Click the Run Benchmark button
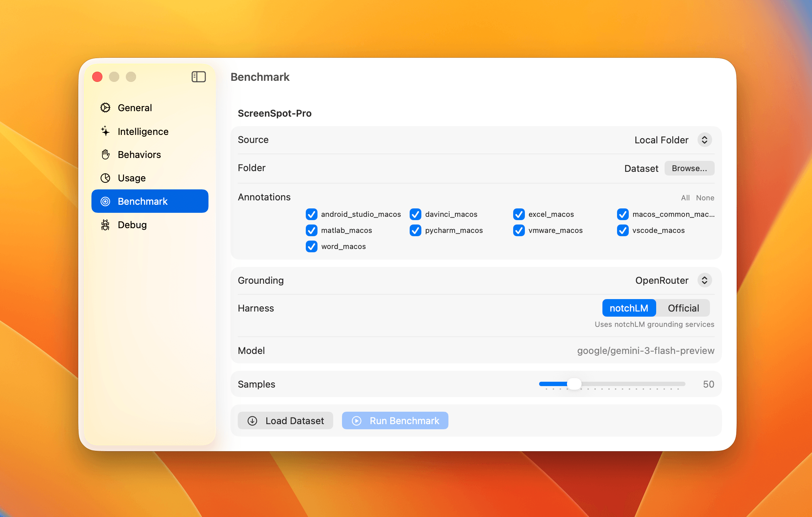The height and width of the screenshot is (517, 812). pos(395,421)
